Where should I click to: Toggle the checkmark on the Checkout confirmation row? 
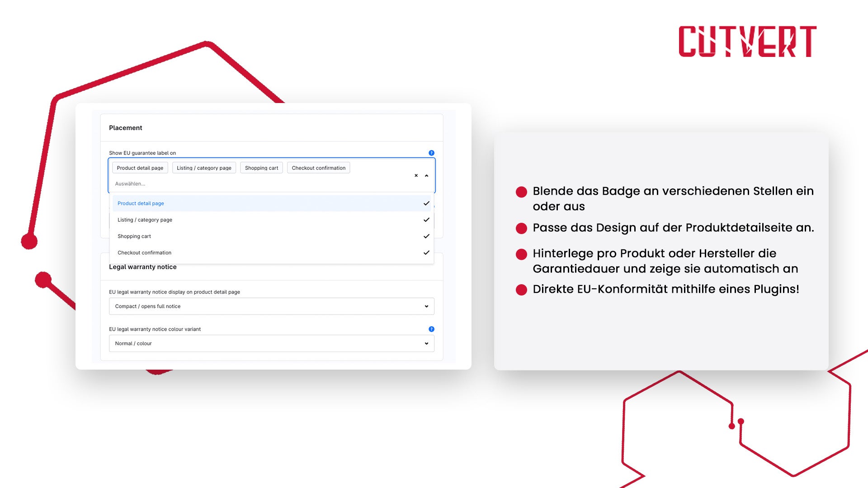(426, 253)
